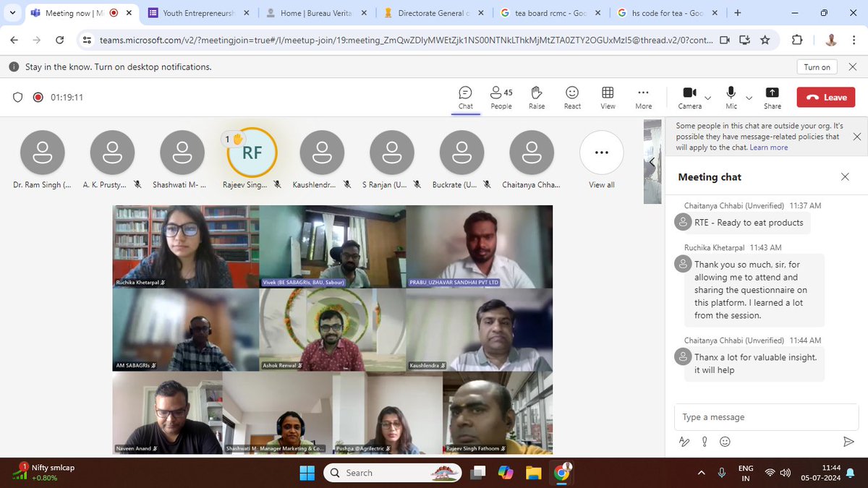The width and height of the screenshot is (868, 488).
Task: Go back in browser history
Action: coord(15,40)
